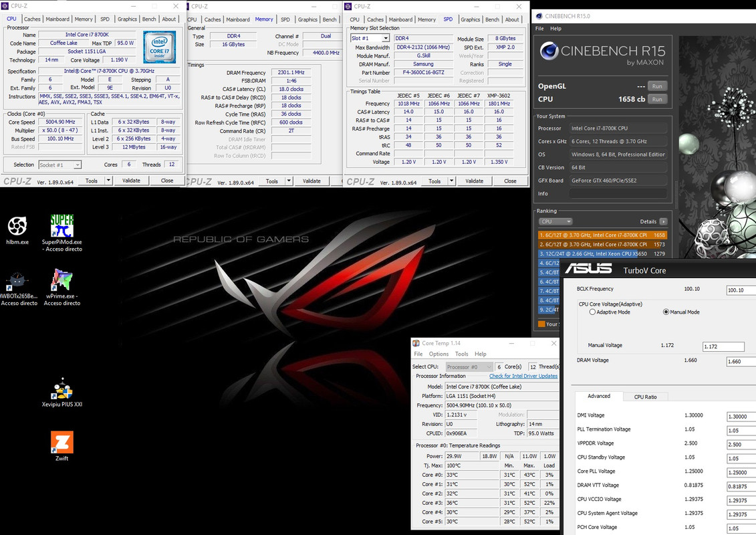Image resolution: width=756 pixels, height=535 pixels.
Task: Run the Cinebench CPU test
Action: point(657,99)
